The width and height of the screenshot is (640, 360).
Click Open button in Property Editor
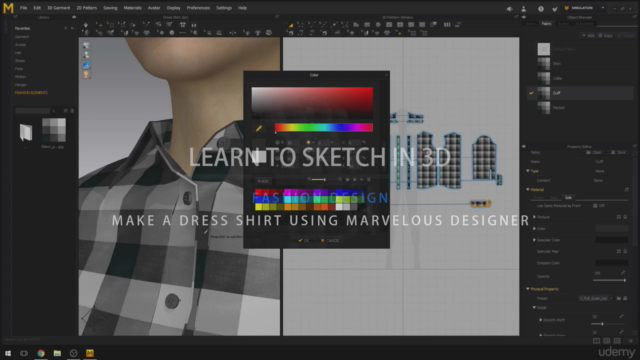click(x=593, y=152)
